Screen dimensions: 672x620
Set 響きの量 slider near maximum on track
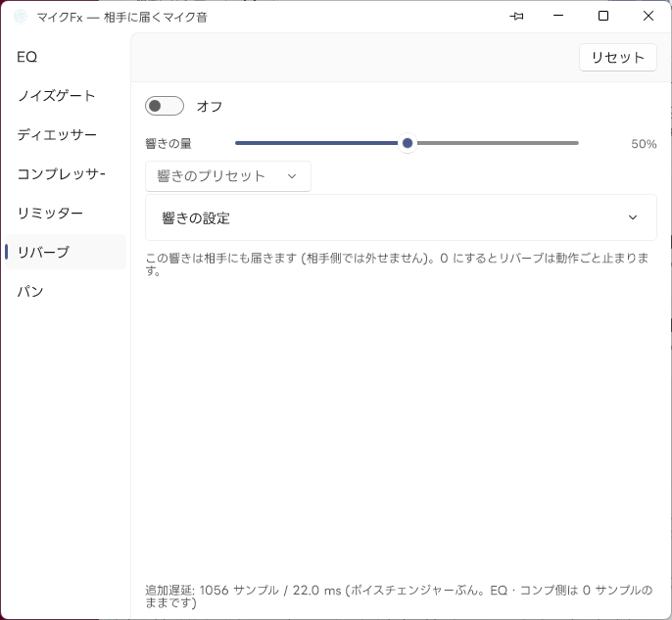(x=573, y=143)
